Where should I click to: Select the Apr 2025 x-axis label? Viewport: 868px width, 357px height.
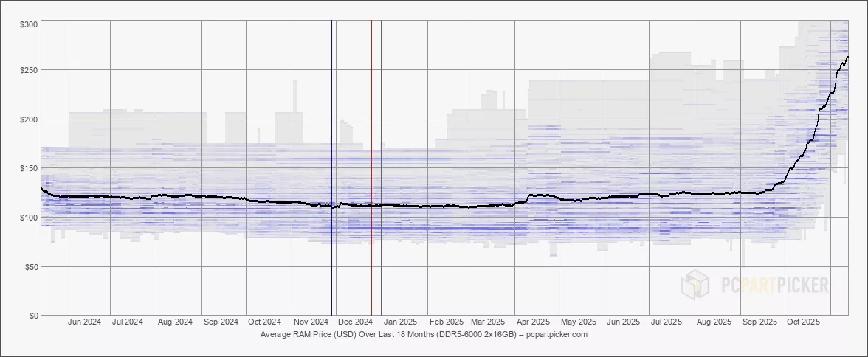pyautogui.click(x=533, y=322)
